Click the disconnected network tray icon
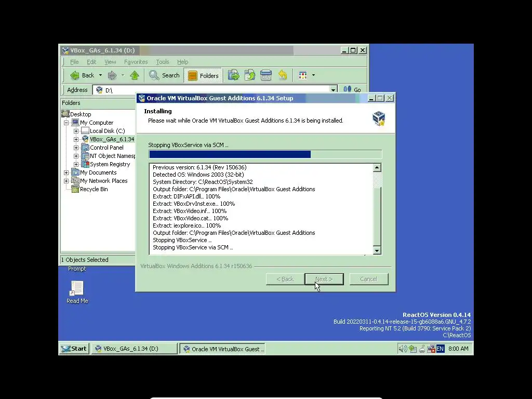 tap(431, 349)
